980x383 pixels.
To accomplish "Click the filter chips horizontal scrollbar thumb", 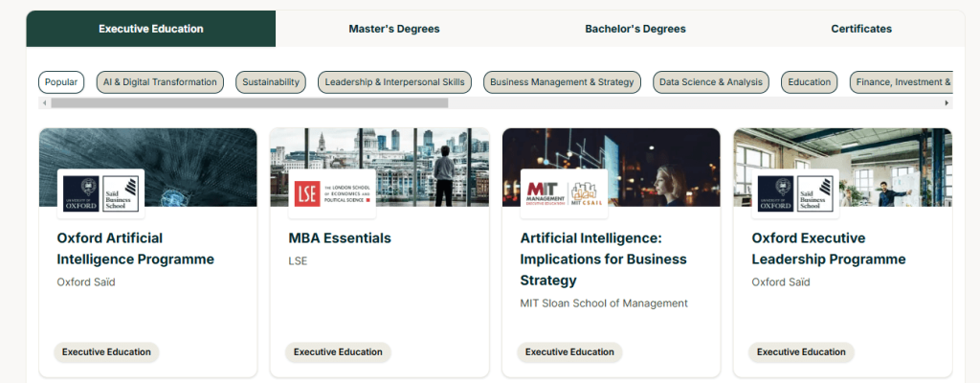I will pyautogui.click(x=249, y=102).
